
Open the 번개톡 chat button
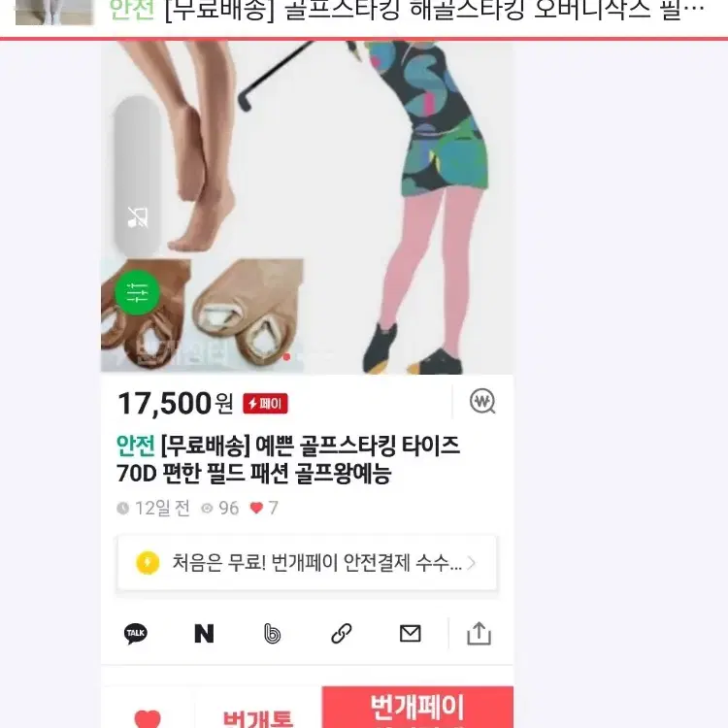pos(258,717)
